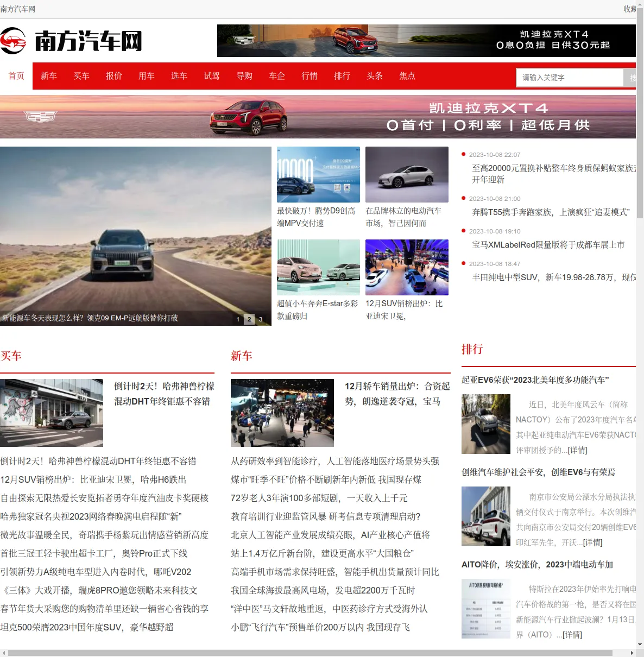
Task: Open 从药研效率到智能诊疗 list item
Action: click(x=335, y=461)
